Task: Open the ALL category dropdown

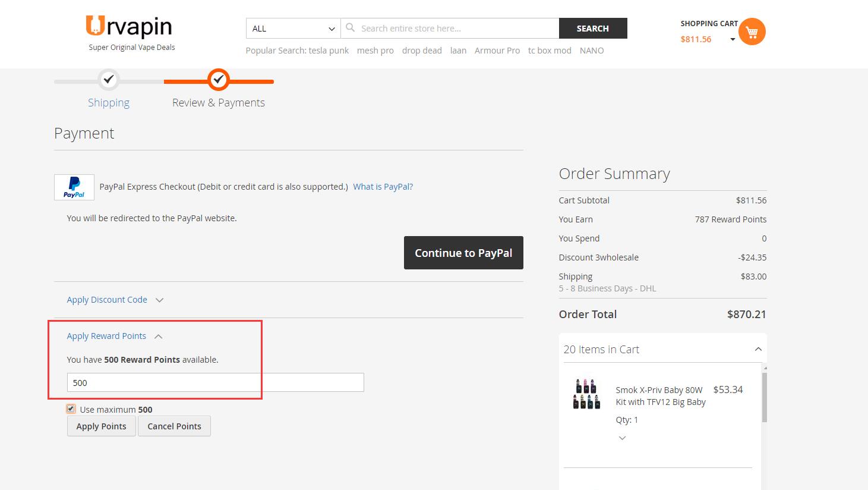Action: point(293,29)
